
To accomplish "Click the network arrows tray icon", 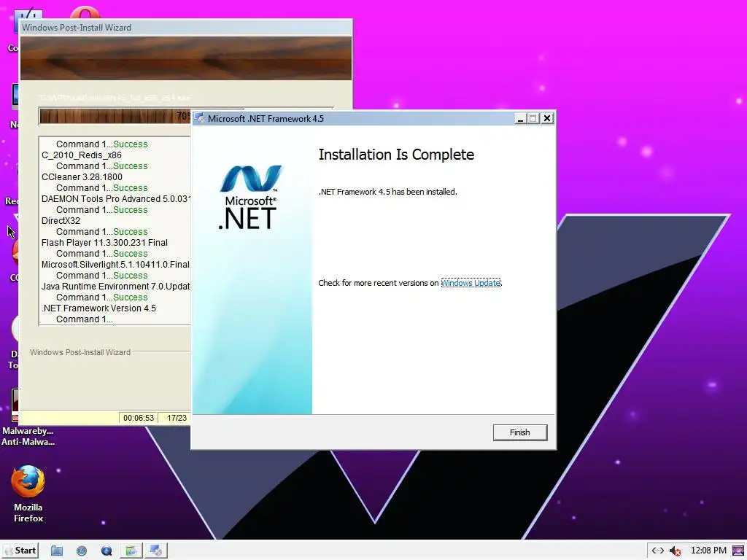I will coord(658,551).
